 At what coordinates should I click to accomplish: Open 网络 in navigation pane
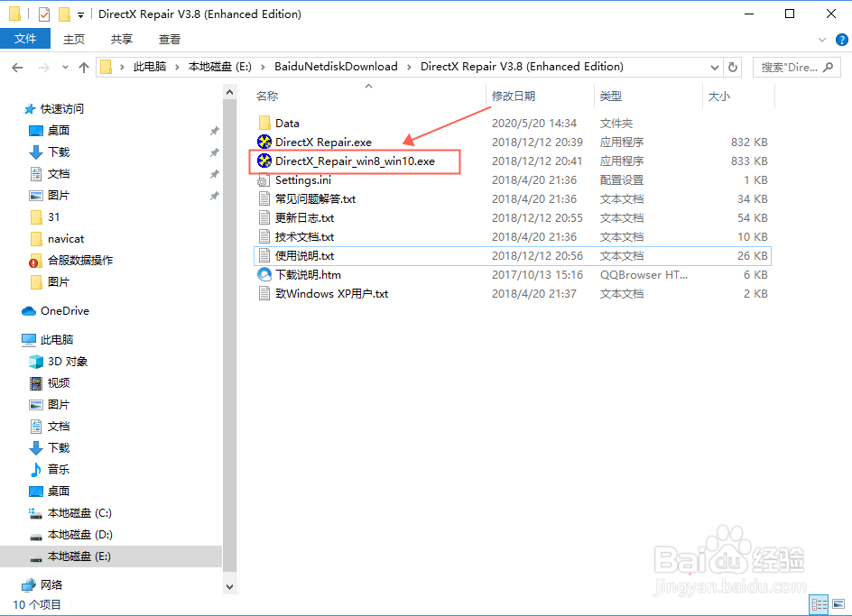51,585
